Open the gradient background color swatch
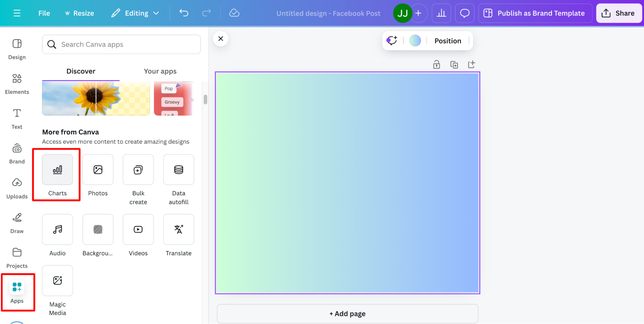This screenshot has width=644, height=324. tap(415, 41)
